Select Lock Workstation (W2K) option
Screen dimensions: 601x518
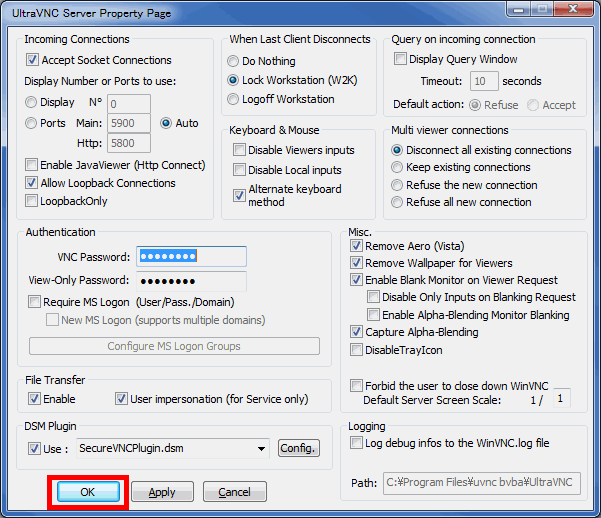click(x=233, y=80)
